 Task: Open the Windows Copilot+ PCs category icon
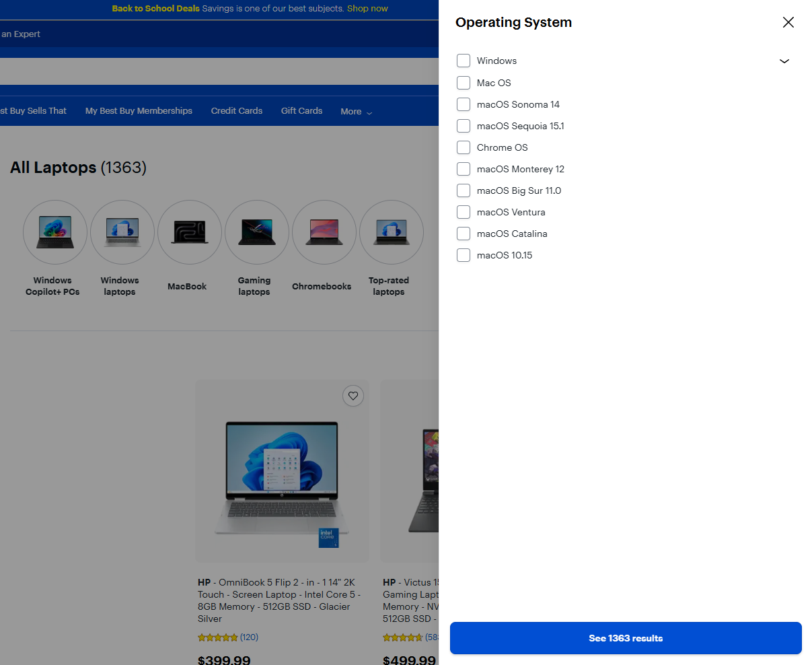pos(55,232)
